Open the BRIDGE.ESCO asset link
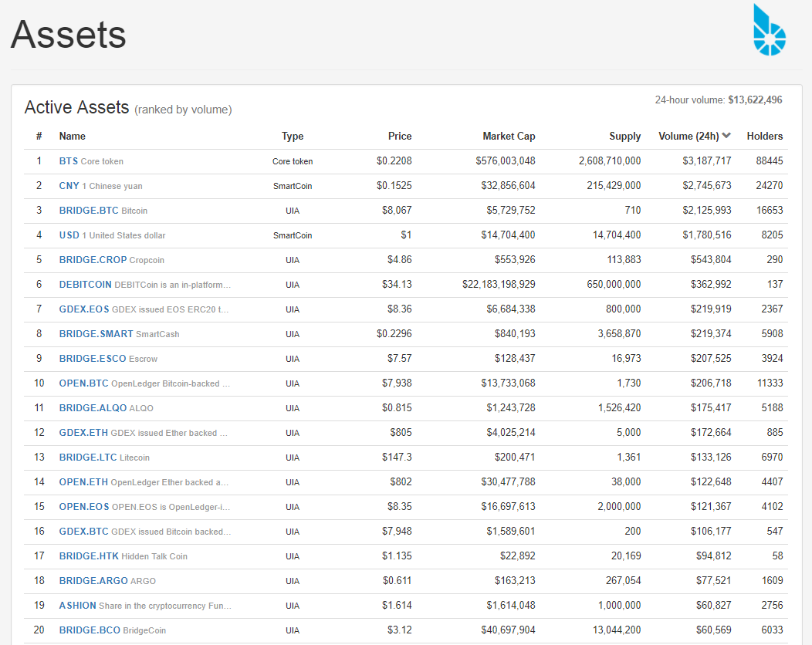The image size is (812, 645). [92, 359]
